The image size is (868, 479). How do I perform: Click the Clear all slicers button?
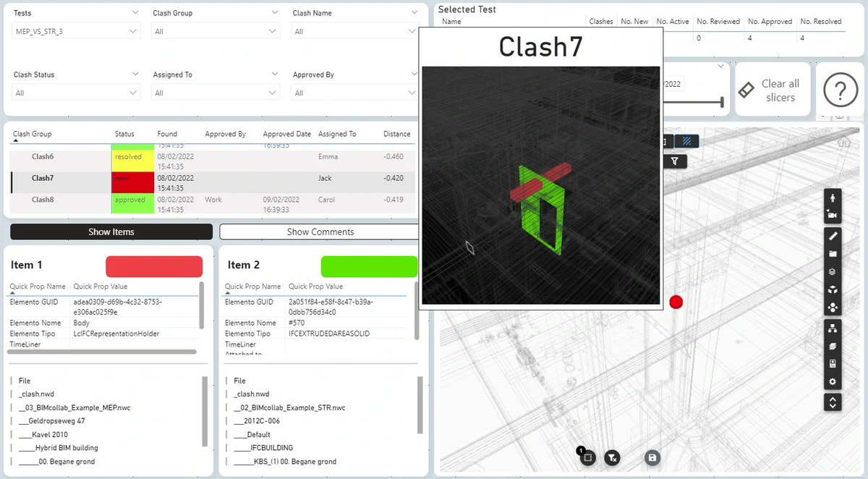(x=773, y=90)
